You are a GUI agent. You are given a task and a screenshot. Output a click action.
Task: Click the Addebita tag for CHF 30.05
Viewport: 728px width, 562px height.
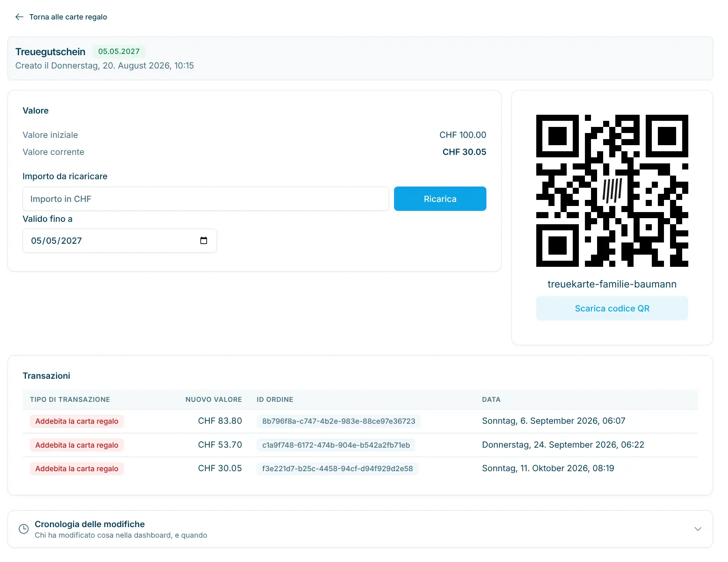(77, 468)
